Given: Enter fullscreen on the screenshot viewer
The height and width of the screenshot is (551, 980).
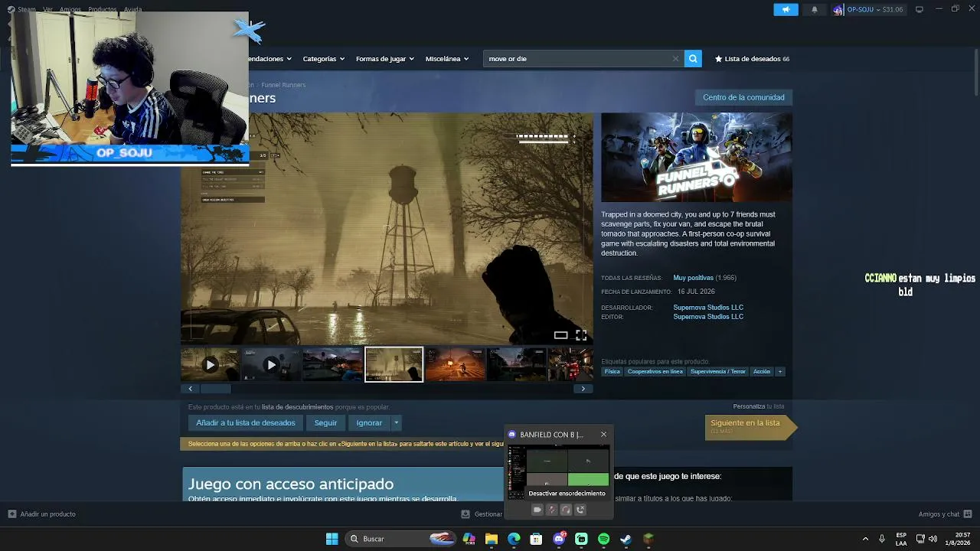Looking at the screenshot, I should 581,334.
